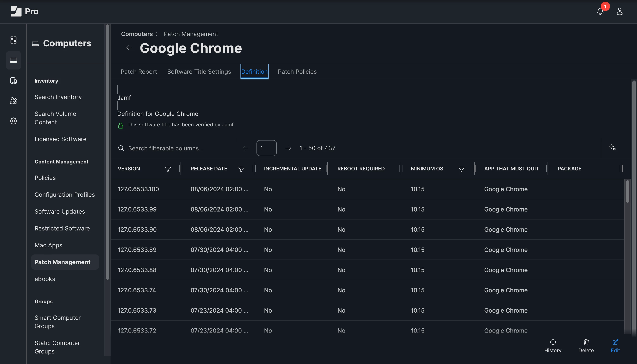The height and width of the screenshot is (364, 637).
Task: Click the Delete trash icon
Action: pos(586,342)
